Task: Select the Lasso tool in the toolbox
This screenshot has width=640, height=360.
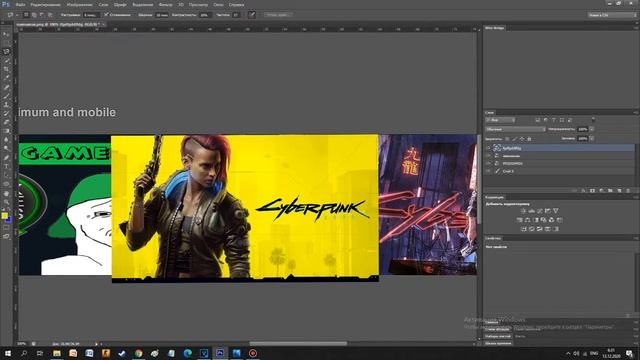Action: pyautogui.click(x=6, y=52)
